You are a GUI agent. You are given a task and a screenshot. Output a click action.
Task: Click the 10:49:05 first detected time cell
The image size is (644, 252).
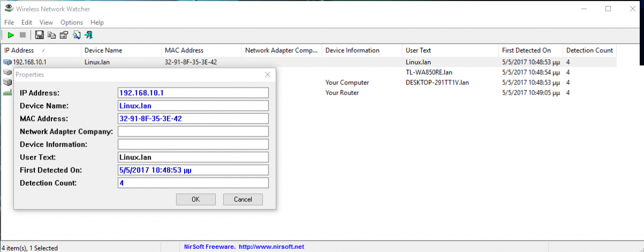coord(531,93)
